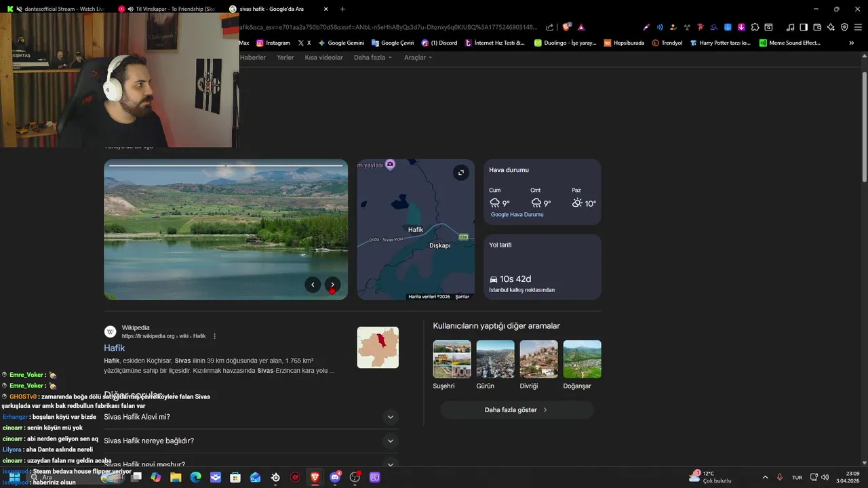
Task: Open the Araçlar dropdown
Action: [x=418, y=58]
